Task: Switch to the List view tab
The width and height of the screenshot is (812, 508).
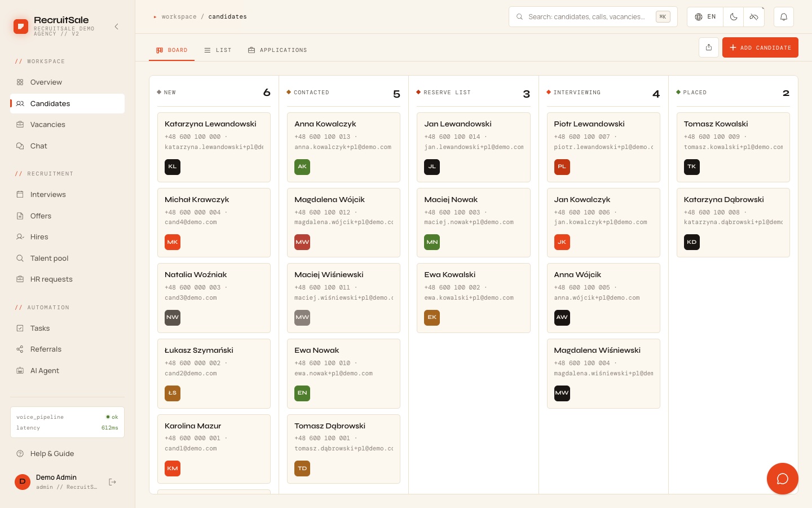Action: (x=218, y=50)
